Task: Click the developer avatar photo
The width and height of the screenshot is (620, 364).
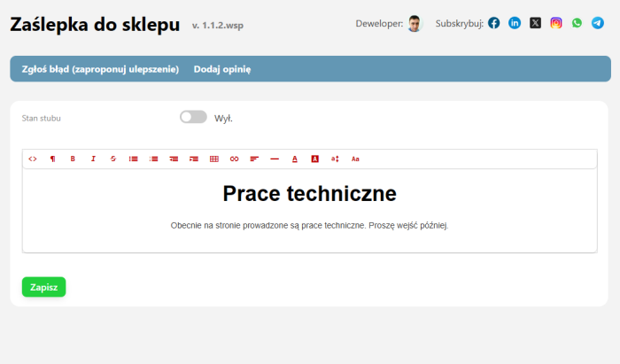Action: pyautogui.click(x=415, y=24)
